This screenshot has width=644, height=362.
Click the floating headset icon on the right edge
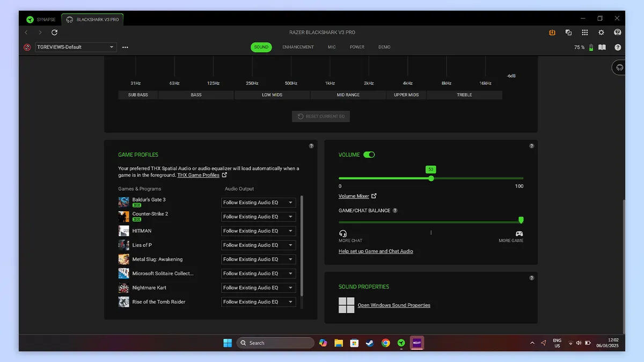pos(618,67)
